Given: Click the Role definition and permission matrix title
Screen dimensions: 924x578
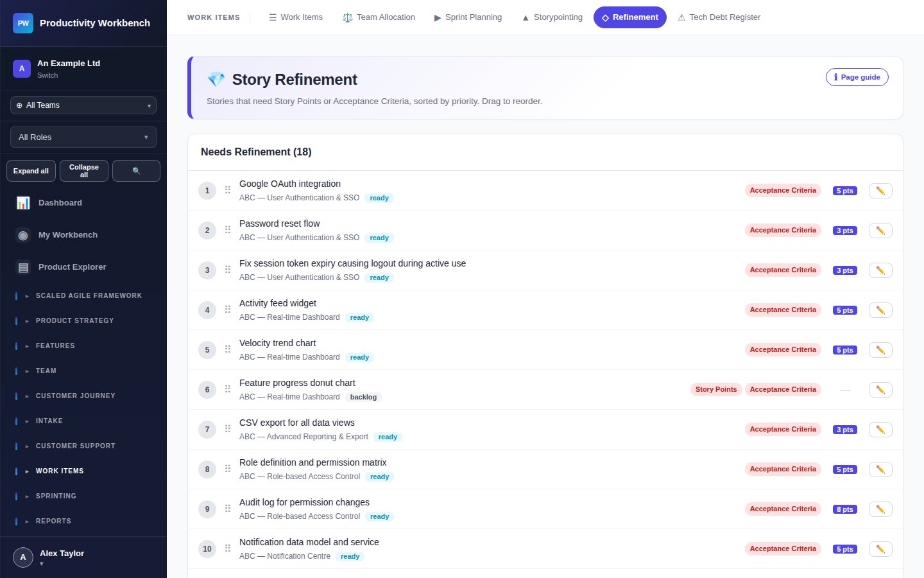Looking at the screenshot, I should [x=312, y=462].
